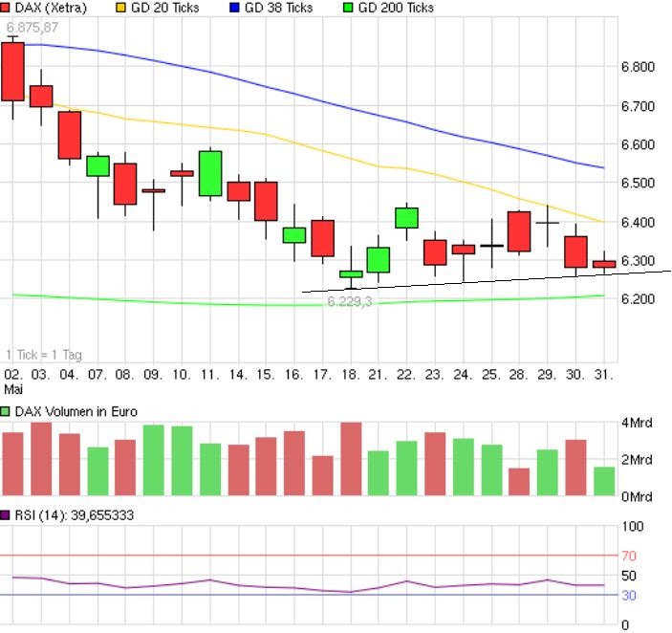Click the red candlestick for May 04
Image resolution: width=672 pixels, height=633 pixels.
pos(70,136)
